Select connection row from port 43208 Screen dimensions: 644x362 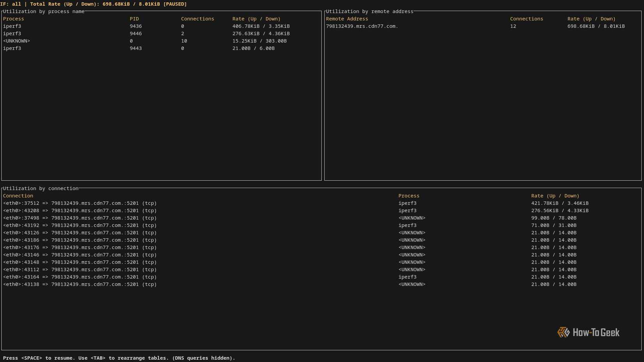click(321, 211)
